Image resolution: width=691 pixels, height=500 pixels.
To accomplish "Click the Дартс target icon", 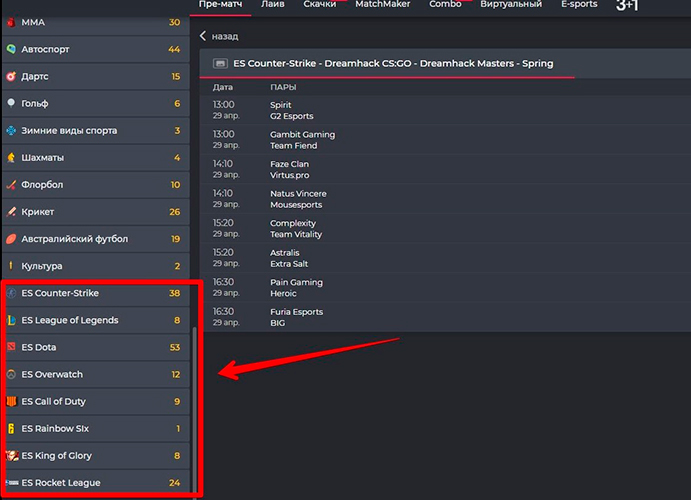I will 11,76.
